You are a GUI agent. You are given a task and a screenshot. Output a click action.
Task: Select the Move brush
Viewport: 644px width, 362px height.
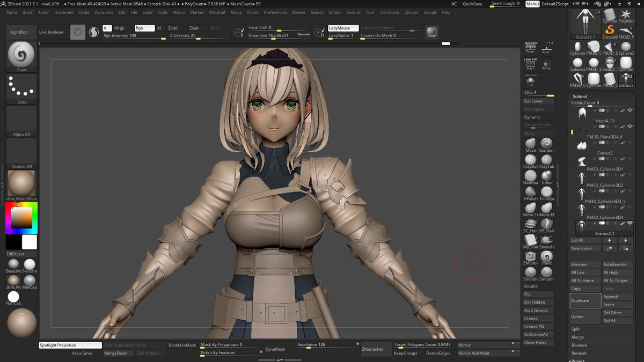click(530, 145)
